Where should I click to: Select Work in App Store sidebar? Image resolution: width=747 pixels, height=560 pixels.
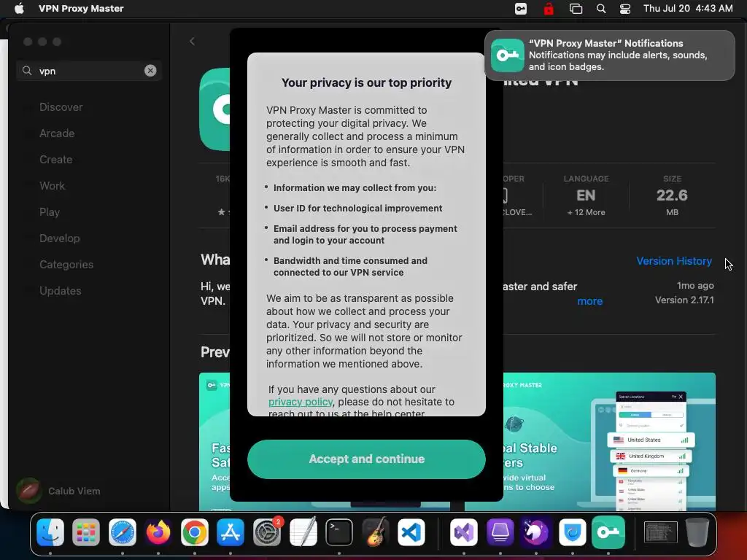tap(52, 186)
